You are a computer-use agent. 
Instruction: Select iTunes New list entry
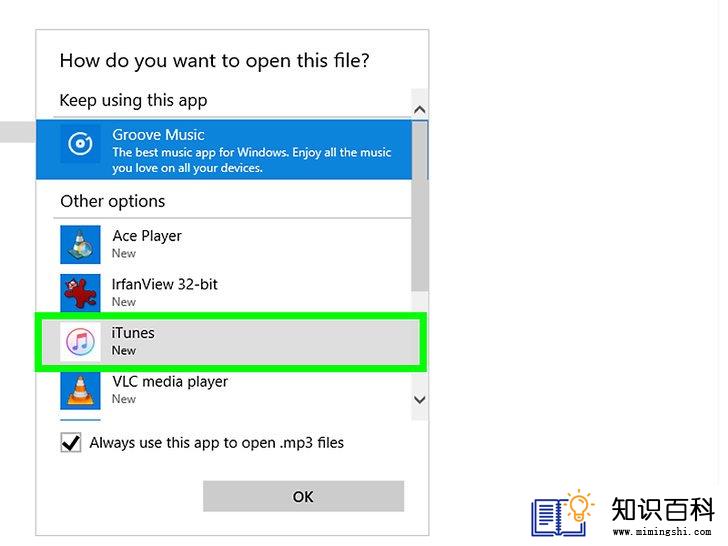pyautogui.click(x=231, y=342)
